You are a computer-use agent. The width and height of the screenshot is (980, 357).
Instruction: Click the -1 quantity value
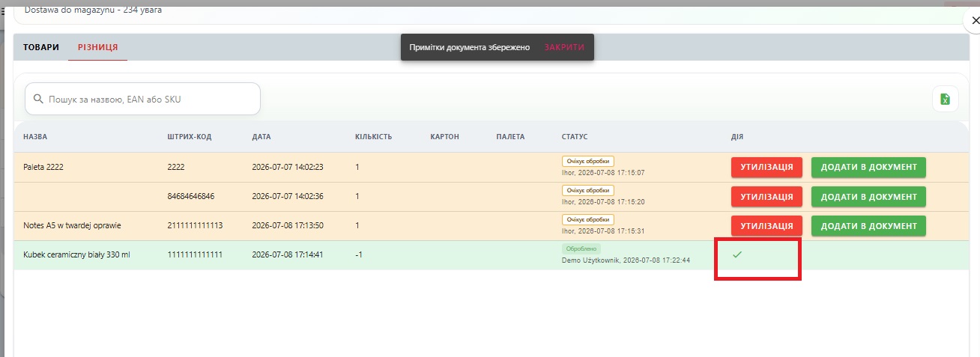tap(359, 255)
